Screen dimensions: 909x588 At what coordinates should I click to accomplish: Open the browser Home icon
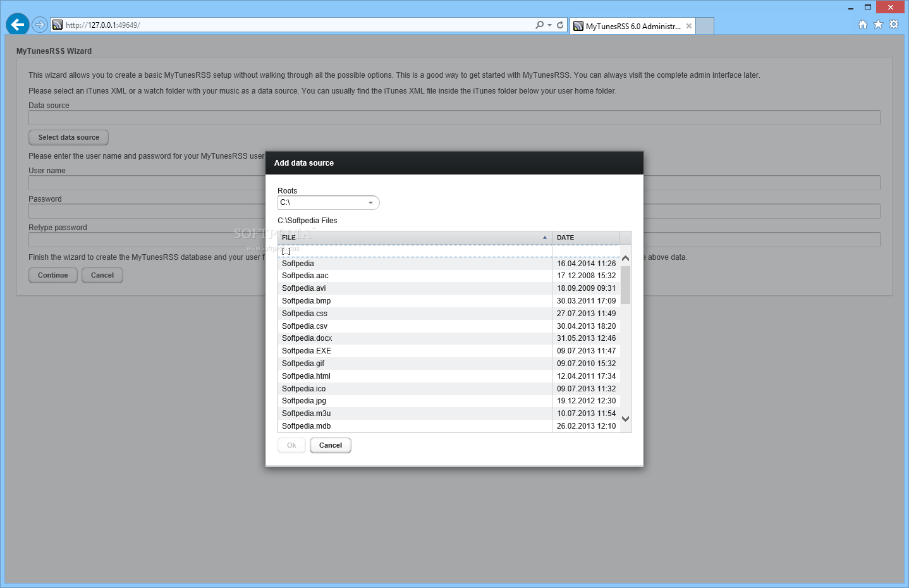pos(863,25)
